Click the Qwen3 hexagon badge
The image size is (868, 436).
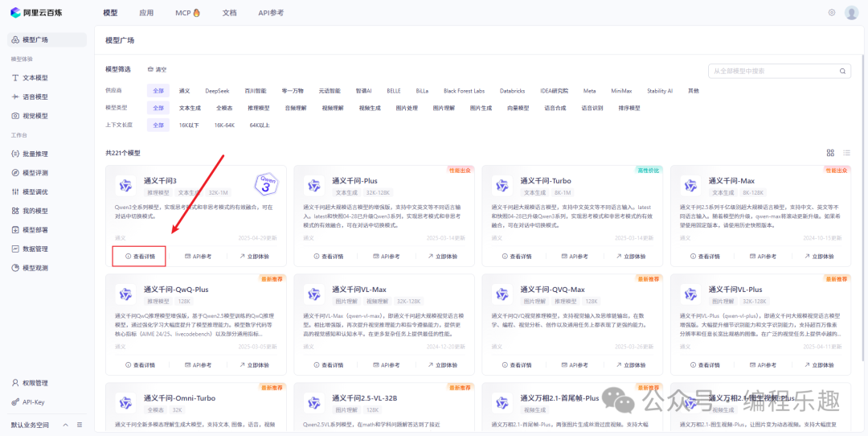coord(266,184)
